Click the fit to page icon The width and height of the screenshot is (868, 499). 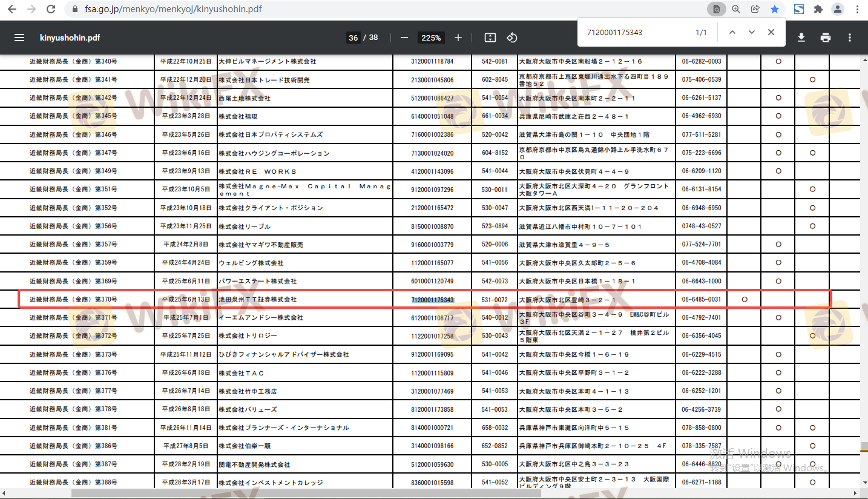(490, 38)
